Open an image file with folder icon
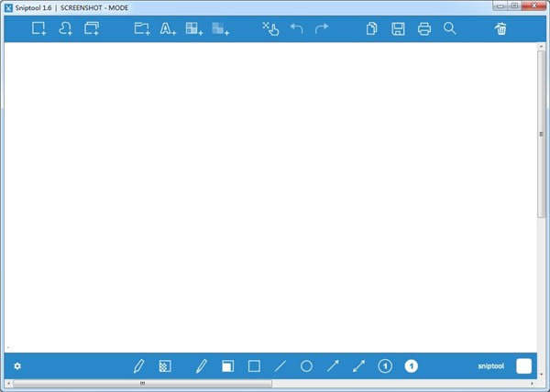 pos(142,29)
